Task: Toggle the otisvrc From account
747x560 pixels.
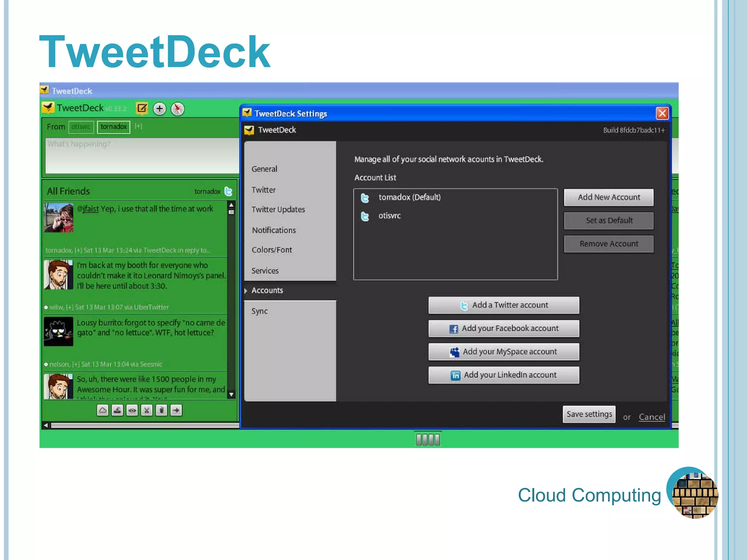Action: 81,127
